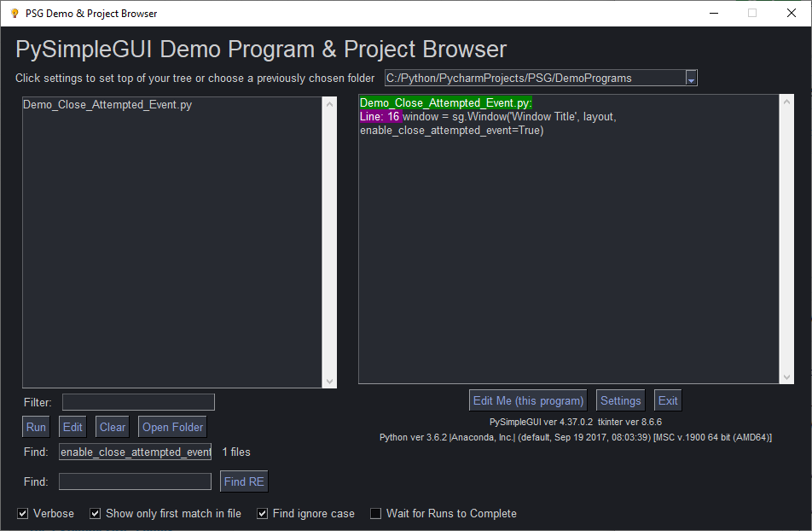
Task: Disable Show only first match in file
Action: (95, 513)
